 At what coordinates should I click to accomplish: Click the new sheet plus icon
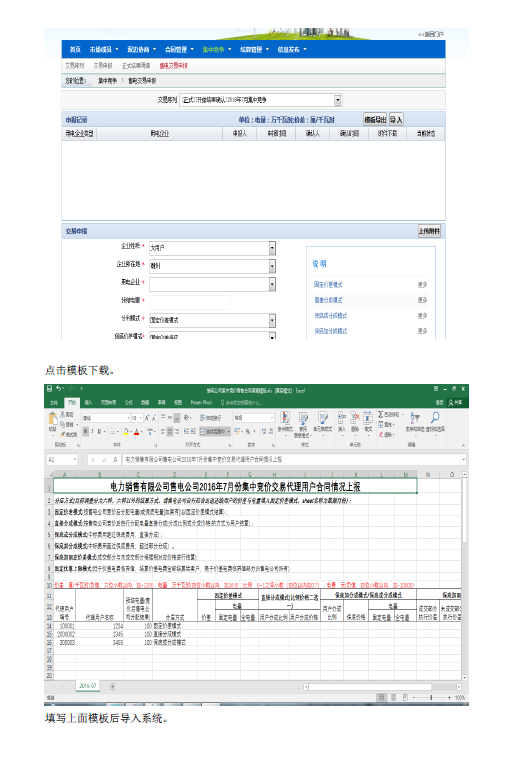tap(113, 686)
